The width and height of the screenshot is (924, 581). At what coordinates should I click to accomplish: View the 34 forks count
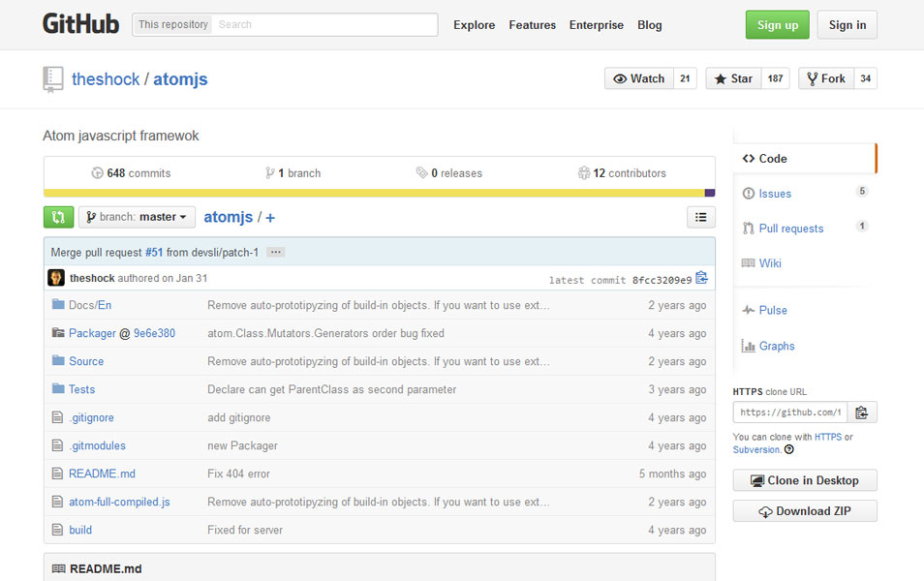coord(865,78)
